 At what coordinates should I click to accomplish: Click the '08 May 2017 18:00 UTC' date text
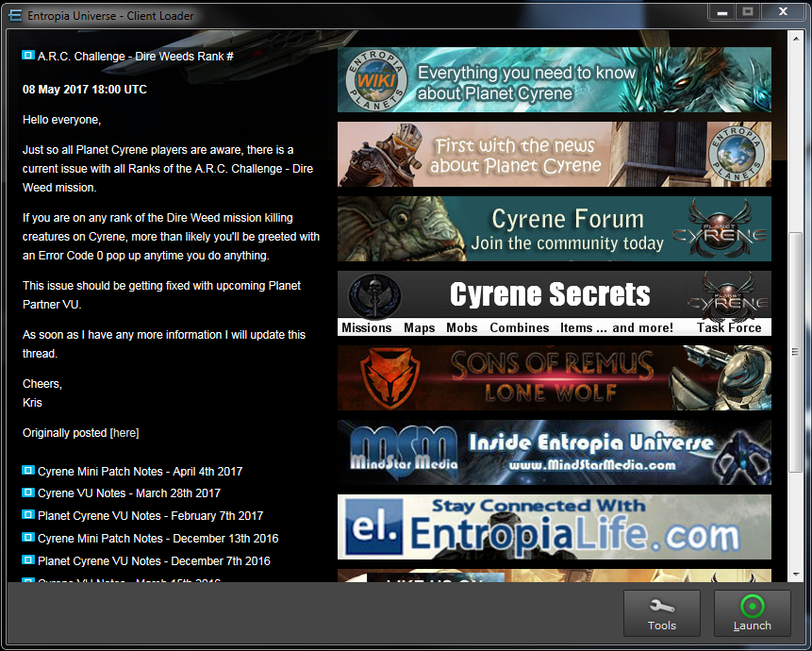point(85,90)
